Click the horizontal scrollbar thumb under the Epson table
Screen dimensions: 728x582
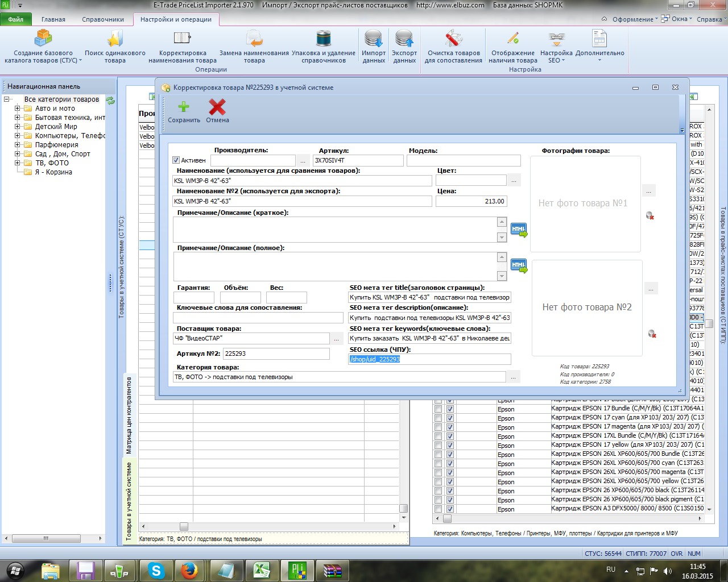[x=447, y=518]
